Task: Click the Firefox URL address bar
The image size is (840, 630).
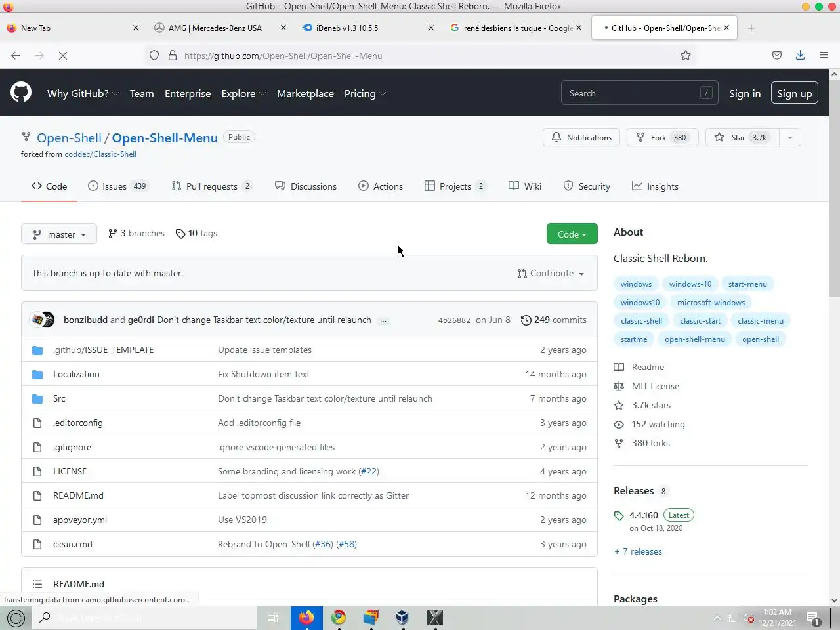Action: point(420,56)
